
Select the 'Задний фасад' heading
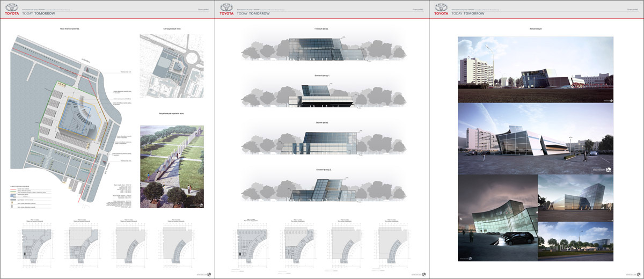(x=322, y=122)
